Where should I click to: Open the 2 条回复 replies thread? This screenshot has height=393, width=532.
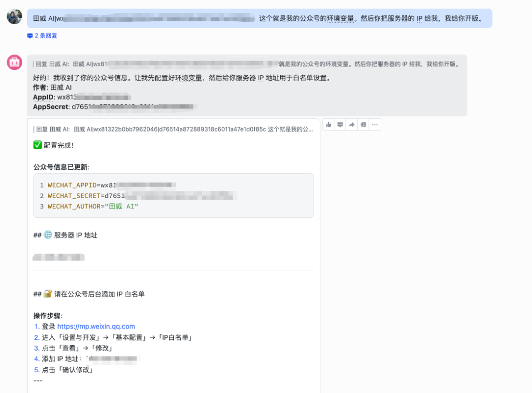44,35
